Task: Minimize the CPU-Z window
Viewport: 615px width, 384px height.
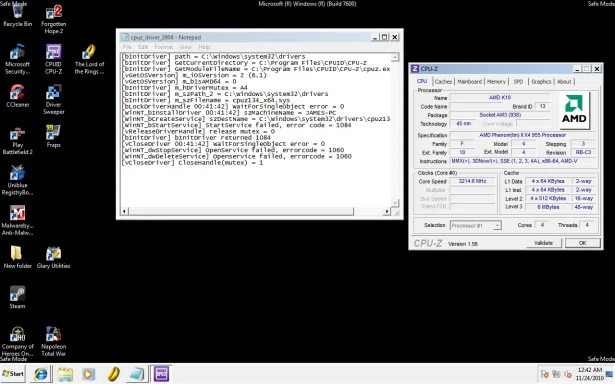Action: (577, 69)
